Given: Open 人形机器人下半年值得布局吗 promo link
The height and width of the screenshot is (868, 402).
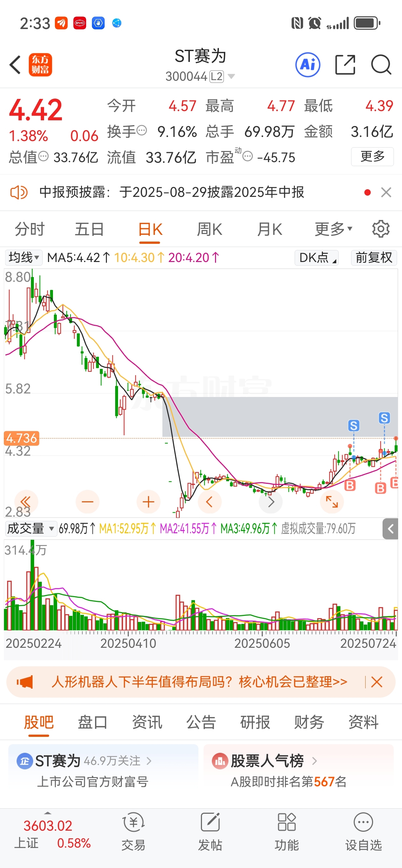Looking at the screenshot, I should [x=199, y=682].
